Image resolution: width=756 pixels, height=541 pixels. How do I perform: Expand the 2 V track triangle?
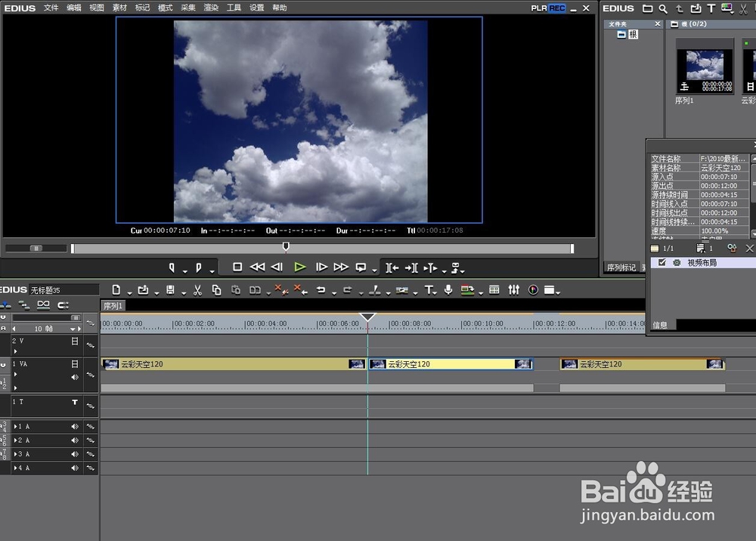click(x=15, y=351)
